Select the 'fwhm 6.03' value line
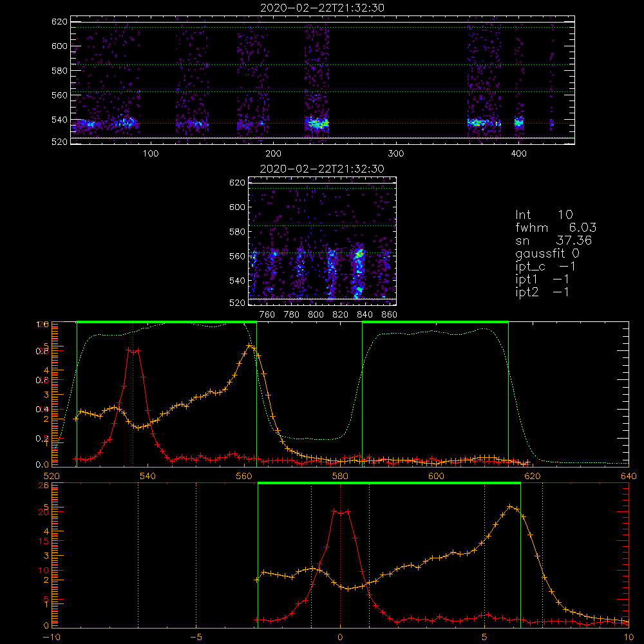The image size is (644, 644). (x=555, y=227)
